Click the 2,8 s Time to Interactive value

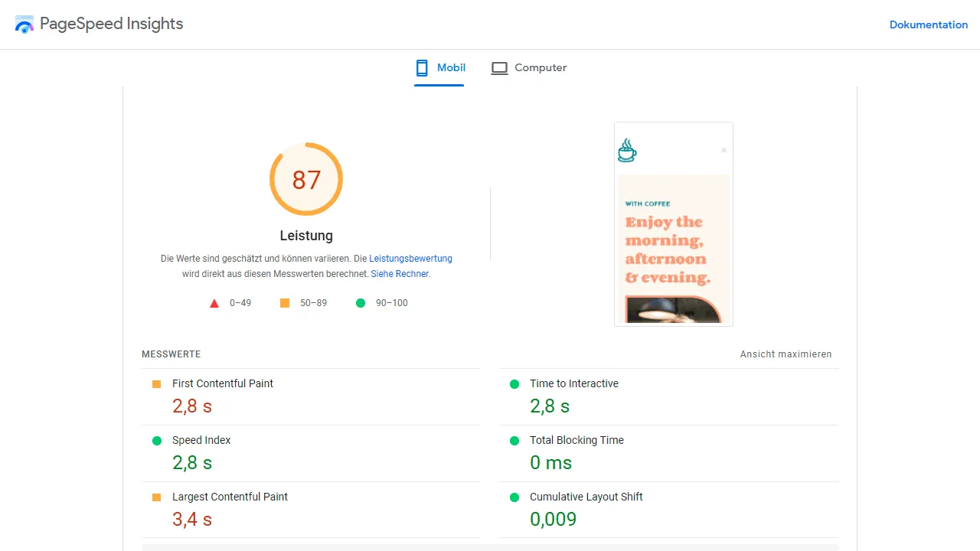pyautogui.click(x=550, y=406)
